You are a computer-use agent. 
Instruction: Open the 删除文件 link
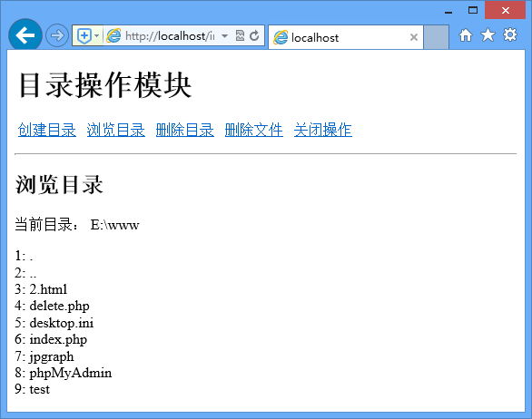pyautogui.click(x=254, y=131)
